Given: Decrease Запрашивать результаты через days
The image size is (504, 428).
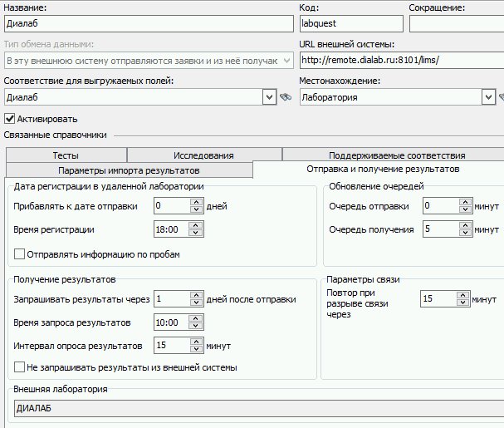Looking at the screenshot, I should (197, 303).
